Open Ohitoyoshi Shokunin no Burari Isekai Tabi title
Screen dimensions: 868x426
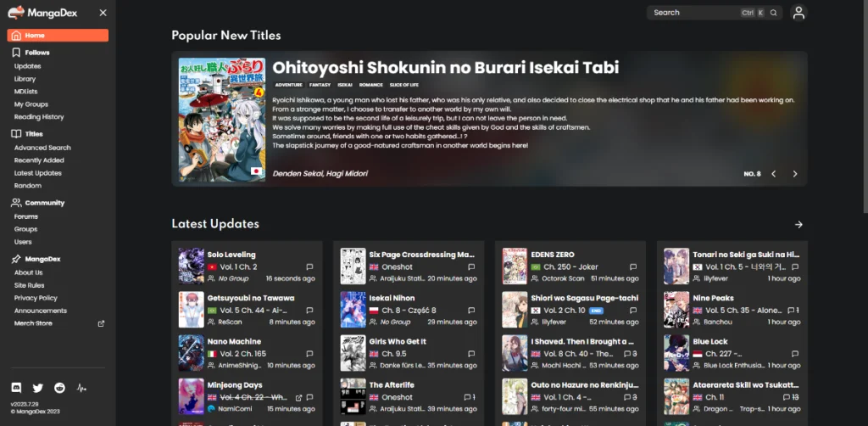[446, 68]
